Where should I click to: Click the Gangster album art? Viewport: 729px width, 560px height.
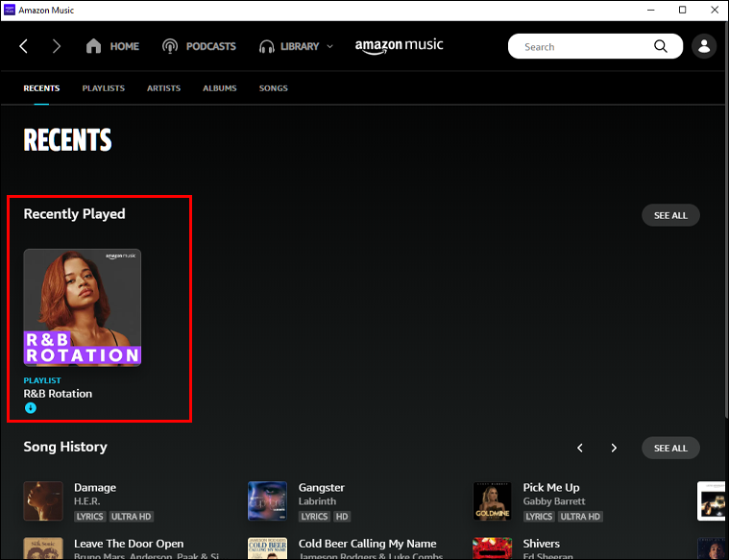pyautogui.click(x=267, y=501)
